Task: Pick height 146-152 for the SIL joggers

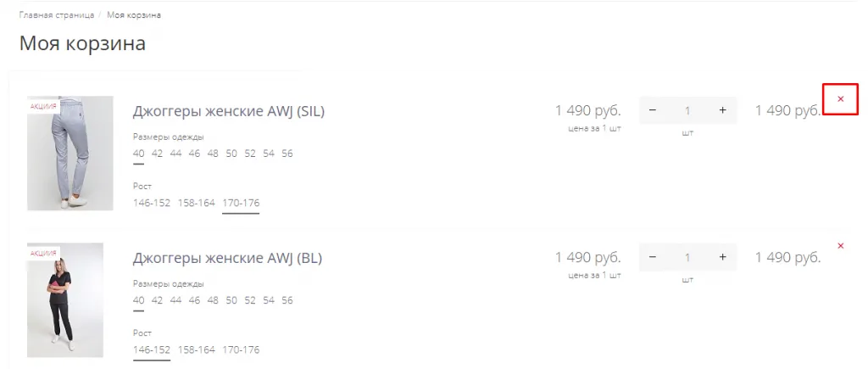Action: [152, 203]
